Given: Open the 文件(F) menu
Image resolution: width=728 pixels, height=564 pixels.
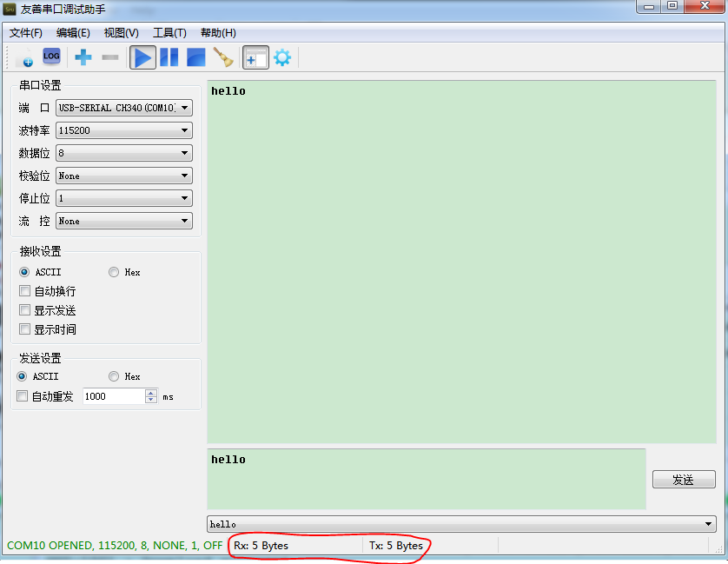Looking at the screenshot, I should point(26,33).
